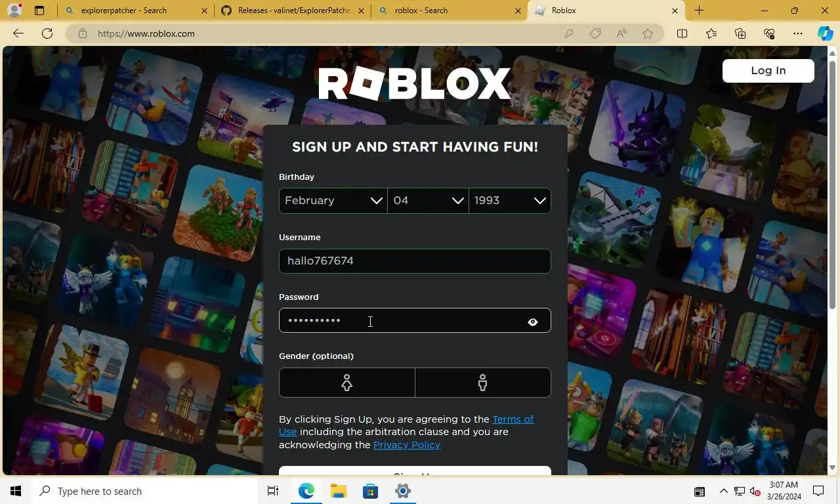Click the Roblox logo
This screenshot has width=840, height=504.
(x=415, y=84)
